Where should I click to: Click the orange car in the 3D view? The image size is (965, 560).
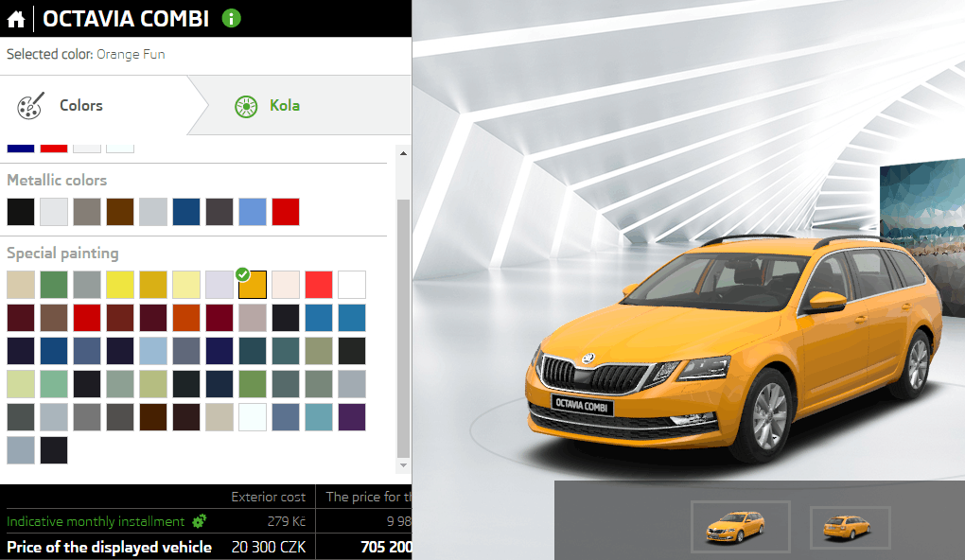coord(732,348)
